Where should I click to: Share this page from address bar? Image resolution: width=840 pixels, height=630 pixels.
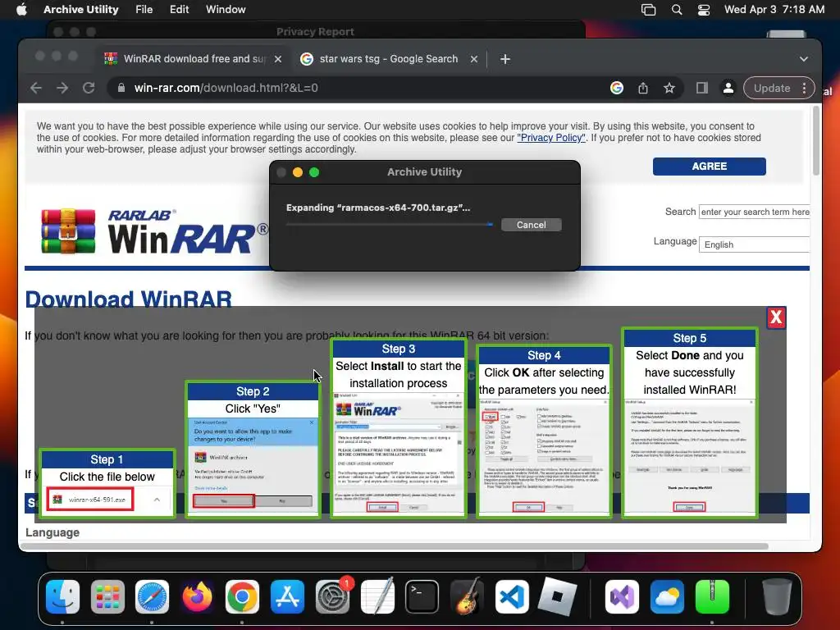tap(643, 88)
